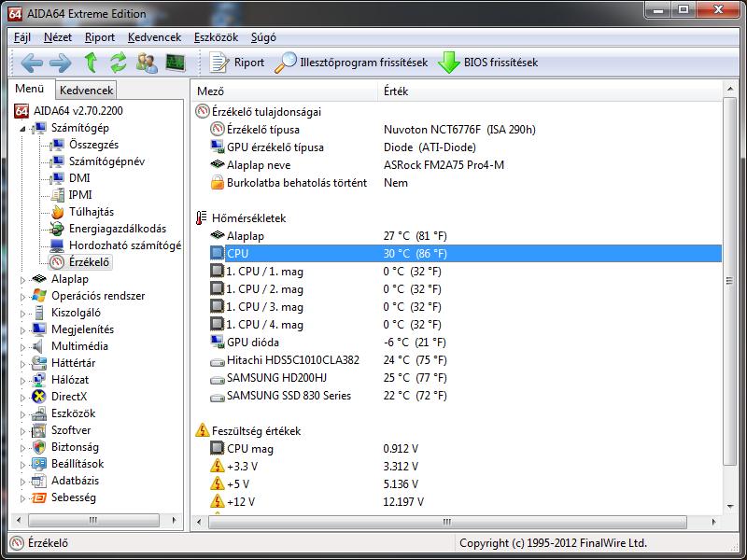Click the Szoftver tree icon

pos(39,430)
